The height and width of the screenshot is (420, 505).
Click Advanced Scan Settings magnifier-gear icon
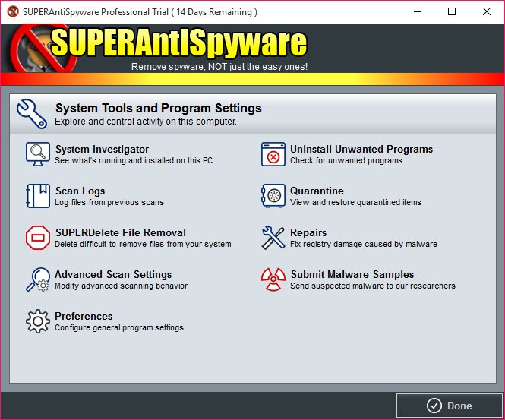[38, 279]
